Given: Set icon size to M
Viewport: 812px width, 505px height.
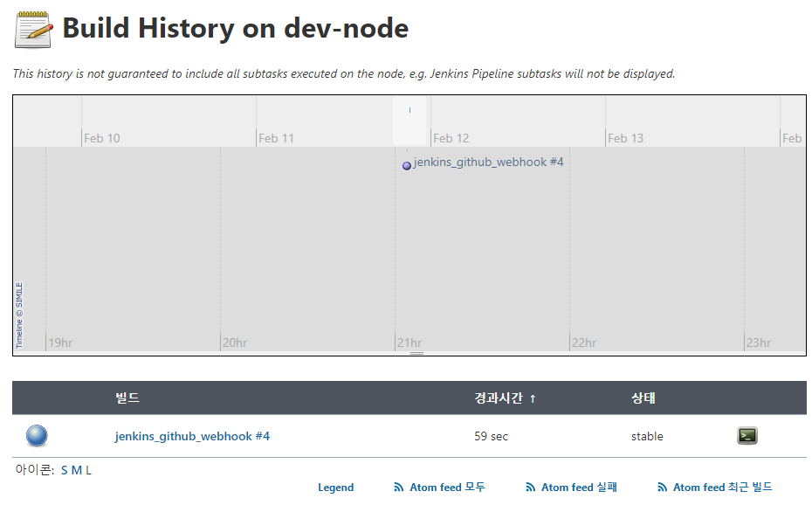Looking at the screenshot, I should 77,470.
